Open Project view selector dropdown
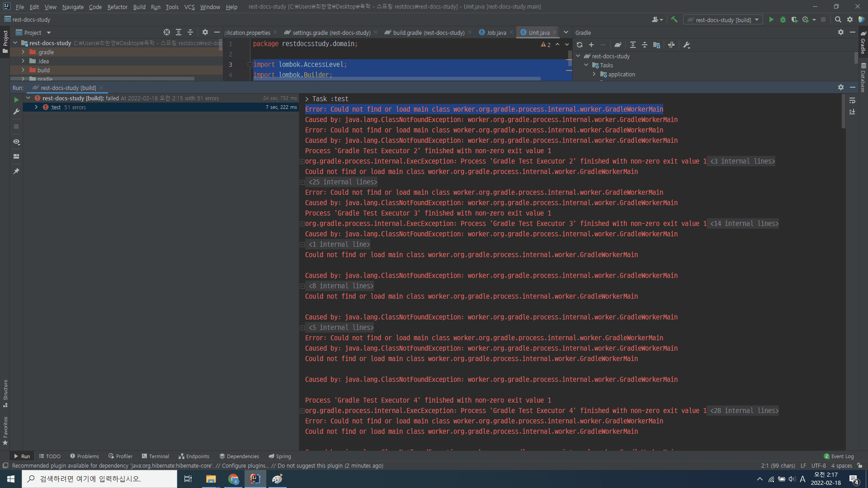The height and width of the screenshot is (488, 868). coord(33,33)
